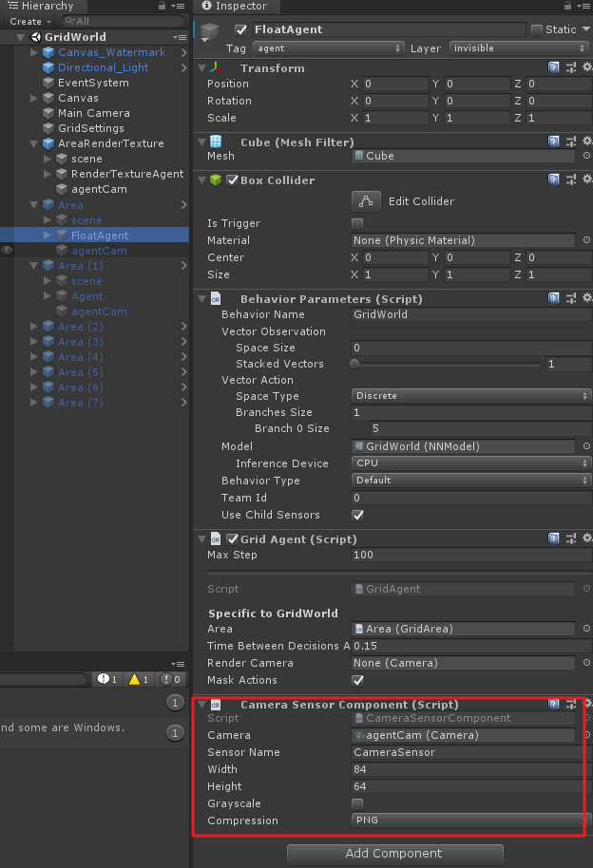Open Camera Sensor Component help icon

[x=553, y=704]
